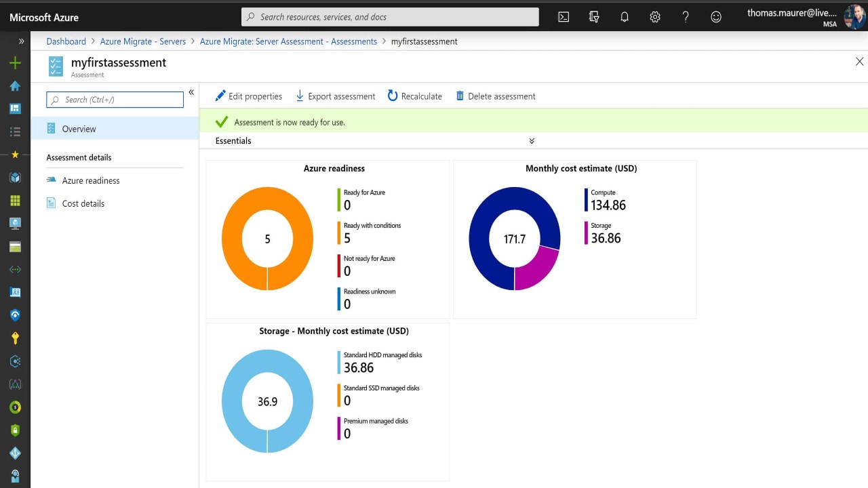Open the Feedback smiley icon
This screenshot has height=488, width=868.
(x=716, y=17)
